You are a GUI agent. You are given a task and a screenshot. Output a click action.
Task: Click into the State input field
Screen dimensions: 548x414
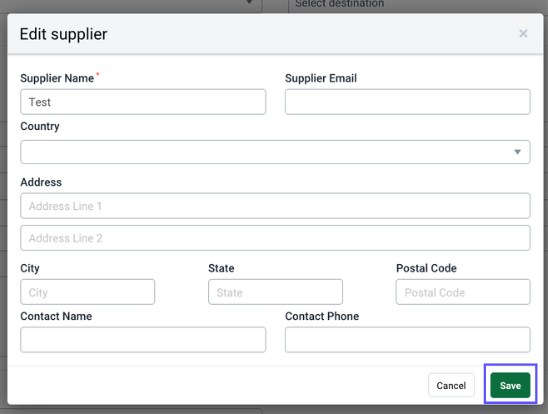click(x=275, y=292)
